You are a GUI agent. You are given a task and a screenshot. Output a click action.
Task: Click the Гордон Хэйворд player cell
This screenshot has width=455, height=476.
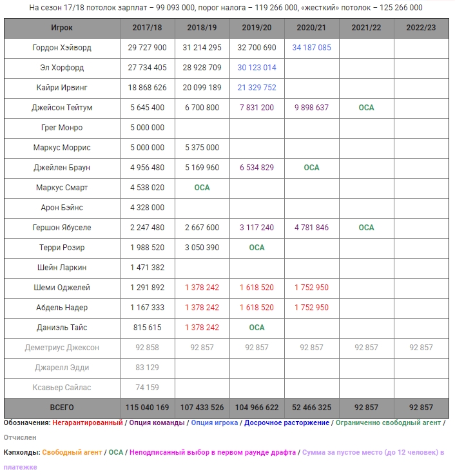click(62, 48)
